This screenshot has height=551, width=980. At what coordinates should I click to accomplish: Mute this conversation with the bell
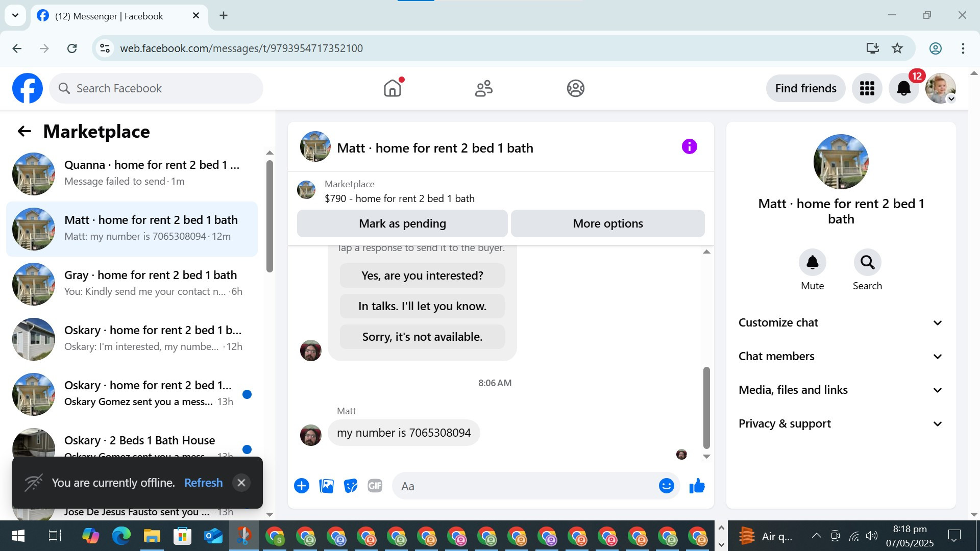(812, 262)
